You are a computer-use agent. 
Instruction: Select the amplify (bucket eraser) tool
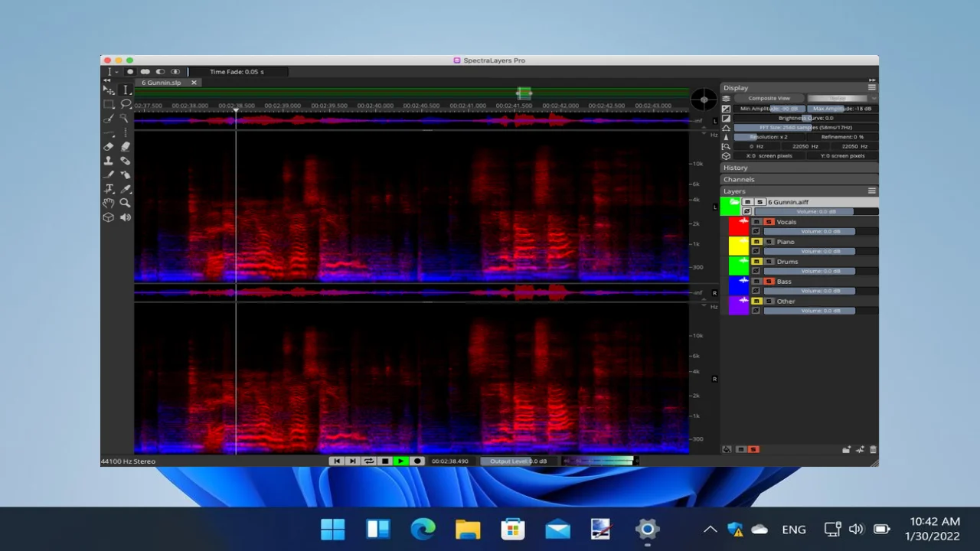(126, 146)
